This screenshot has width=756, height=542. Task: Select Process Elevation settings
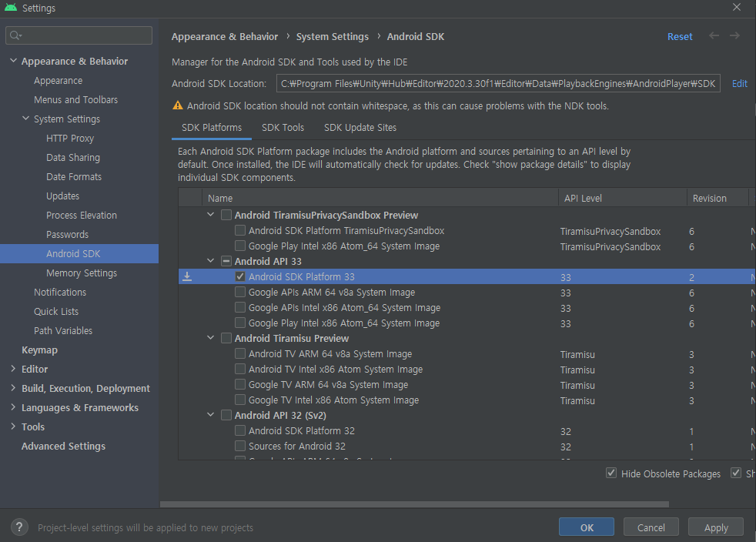tap(82, 216)
